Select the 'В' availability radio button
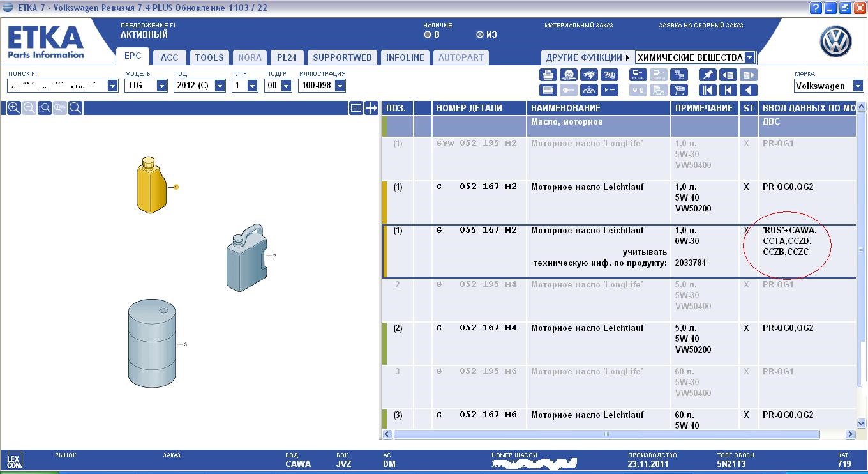The width and height of the screenshot is (868, 474). pyautogui.click(x=428, y=34)
